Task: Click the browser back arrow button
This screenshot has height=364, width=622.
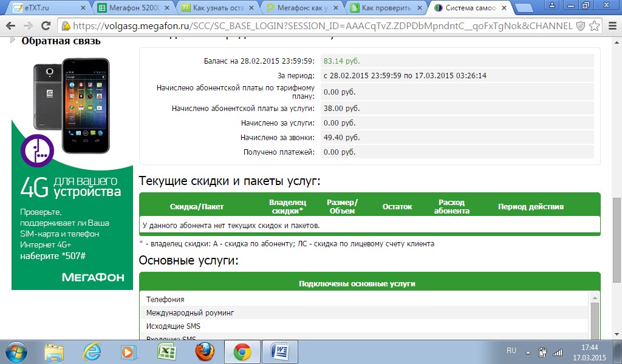Action: (x=11, y=26)
